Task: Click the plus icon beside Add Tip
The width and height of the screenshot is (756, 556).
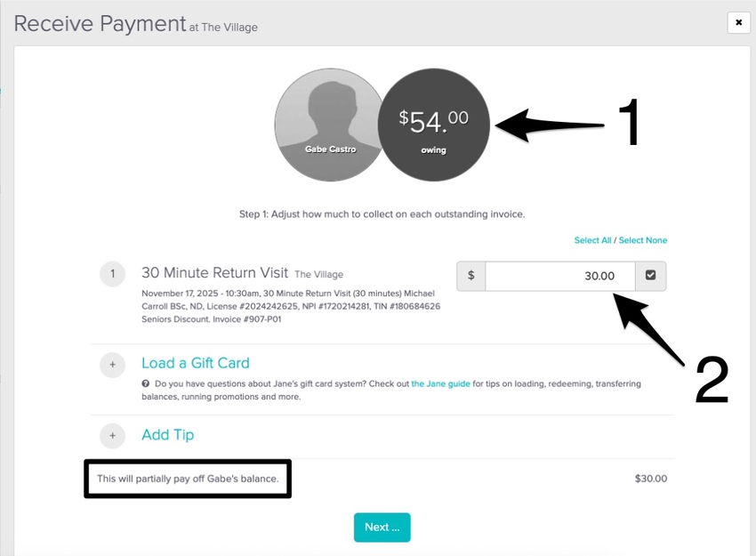Action: pos(113,436)
